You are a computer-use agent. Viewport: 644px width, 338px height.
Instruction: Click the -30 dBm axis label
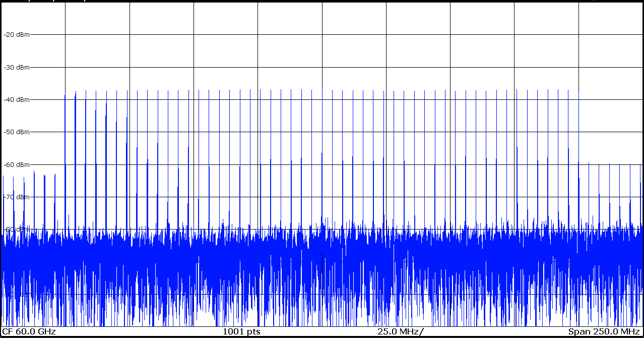(16, 67)
